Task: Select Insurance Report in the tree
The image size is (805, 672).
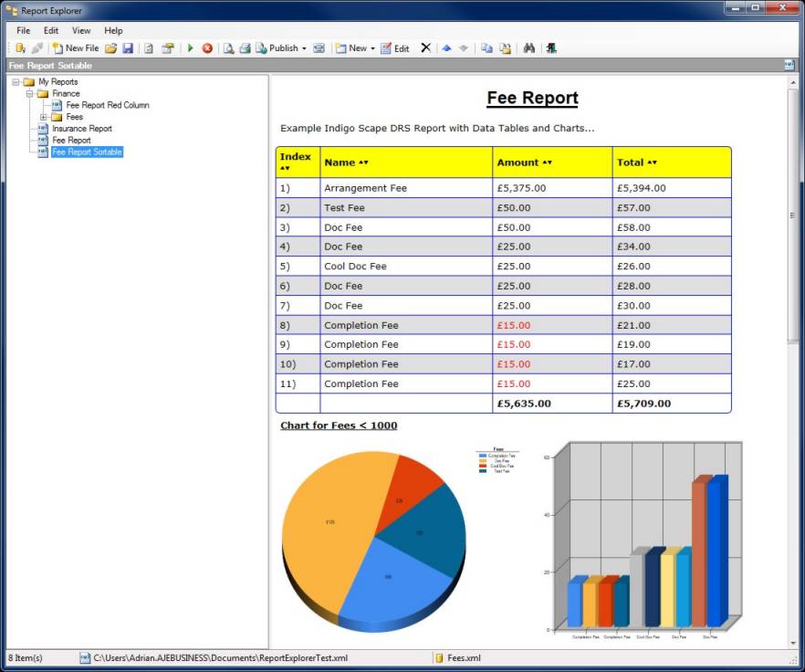Action: tap(81, 129)
